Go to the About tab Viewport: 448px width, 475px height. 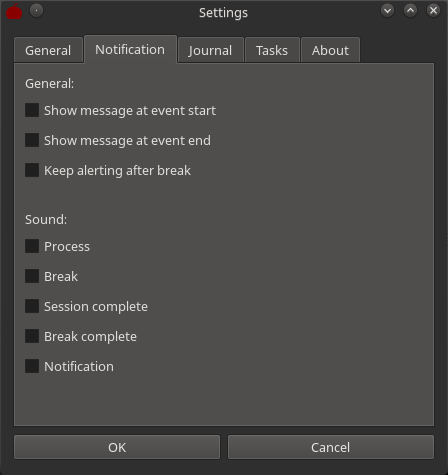330,50
